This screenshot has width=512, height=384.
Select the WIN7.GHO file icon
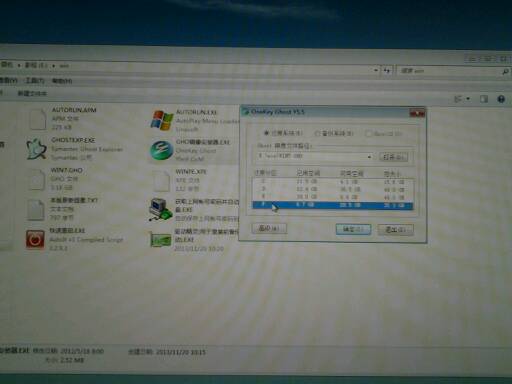point(37,179)
